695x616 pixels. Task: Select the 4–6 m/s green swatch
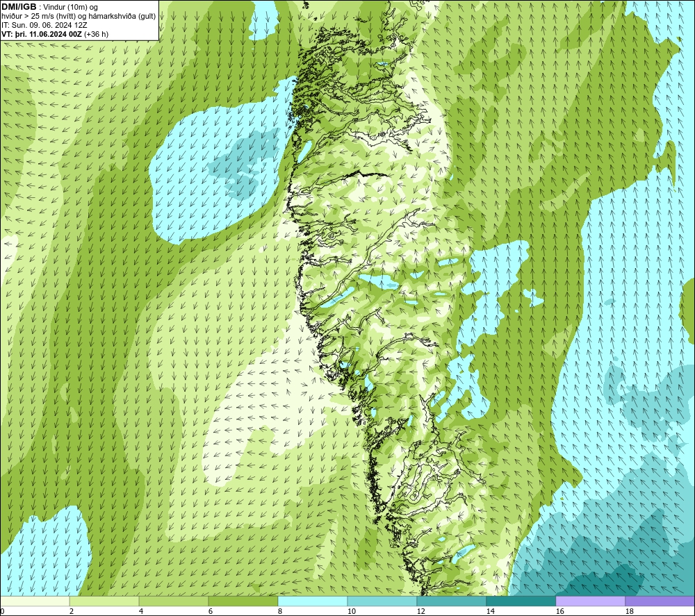pos(173,601)
